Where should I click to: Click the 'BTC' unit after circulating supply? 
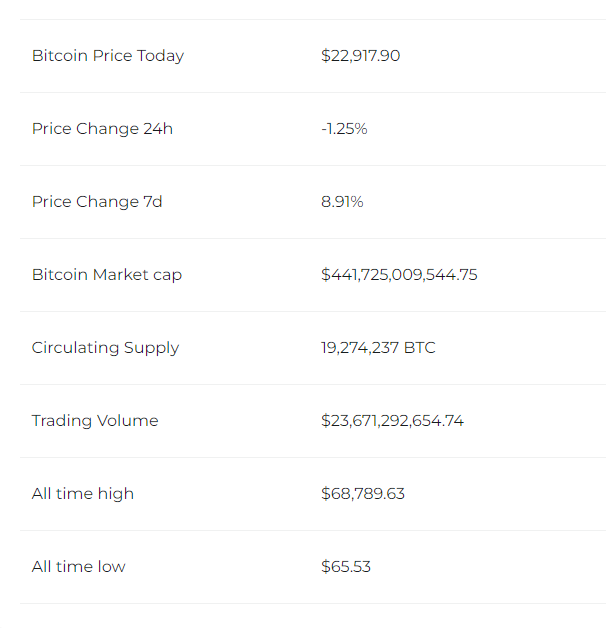420,348
